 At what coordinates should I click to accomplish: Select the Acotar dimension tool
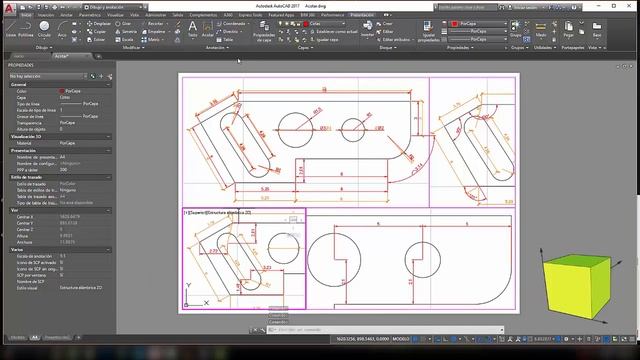coord(207,29)
